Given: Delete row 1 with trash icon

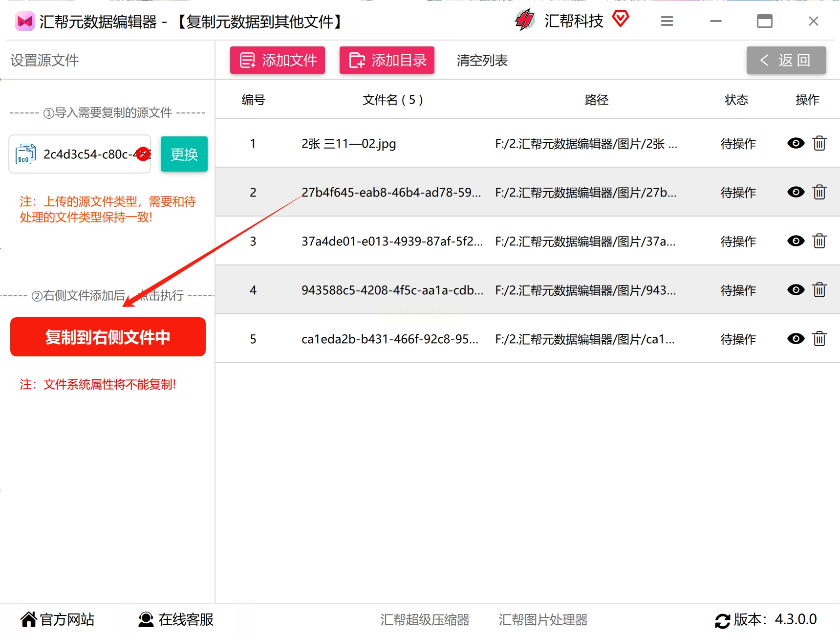Looking at the screenshot, I should pyautogui.click(x=819, y=143).
